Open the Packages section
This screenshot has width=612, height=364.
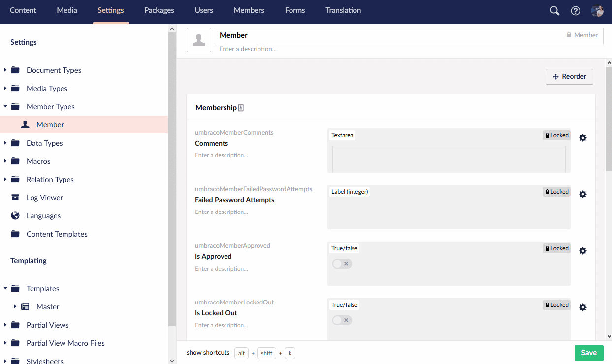coord(159,10)
